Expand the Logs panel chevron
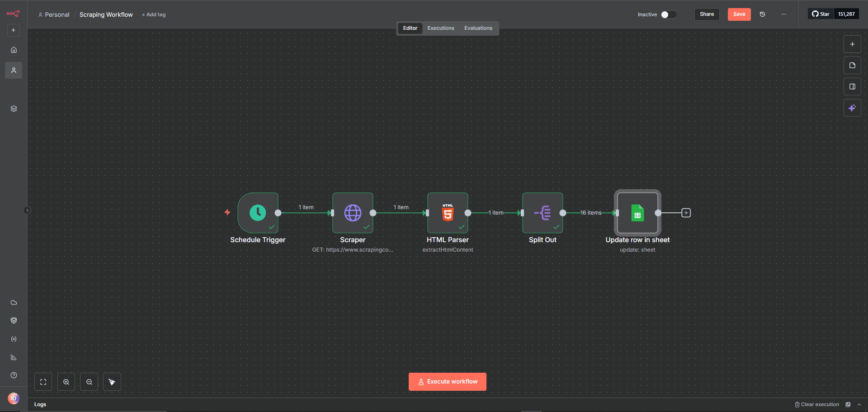 [x=859, y=405]
